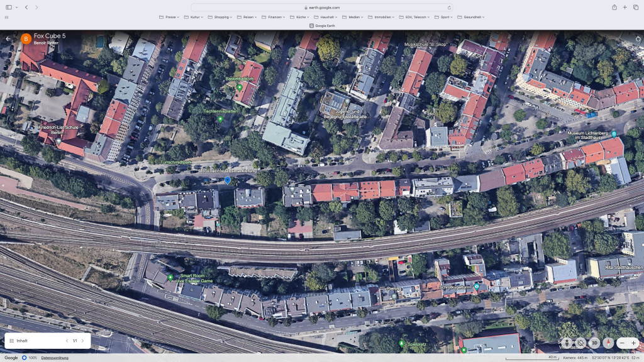Viewport: 644px width, 362px height.
Task: Open the Safari sidebar dropdown arrow
Action: [x=16, y=8]
